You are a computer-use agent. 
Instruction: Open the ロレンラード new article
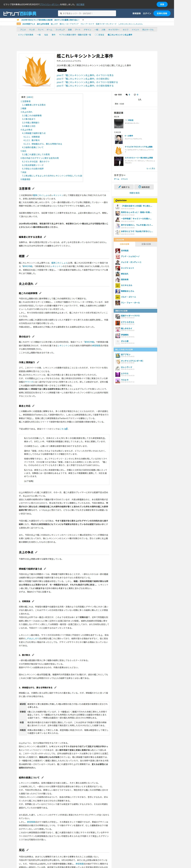pyautogui.click(x=127, y=367)
